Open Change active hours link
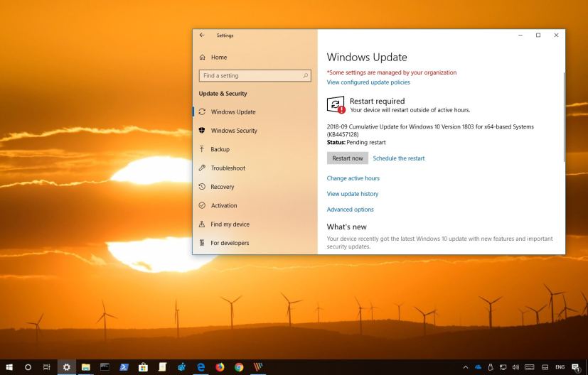 [x=353, y=178]
